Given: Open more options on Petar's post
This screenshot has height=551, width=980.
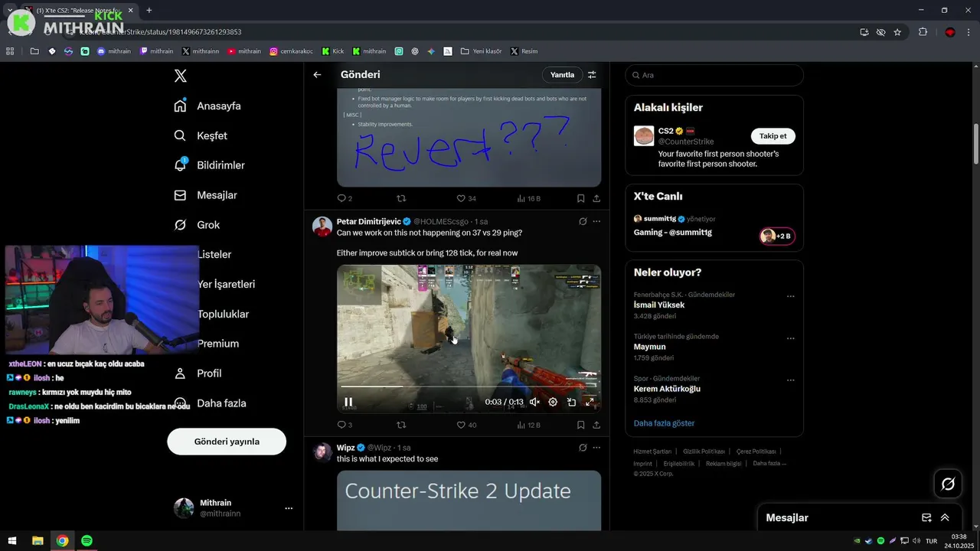Looking at the screenshot, I should point(596,222).
